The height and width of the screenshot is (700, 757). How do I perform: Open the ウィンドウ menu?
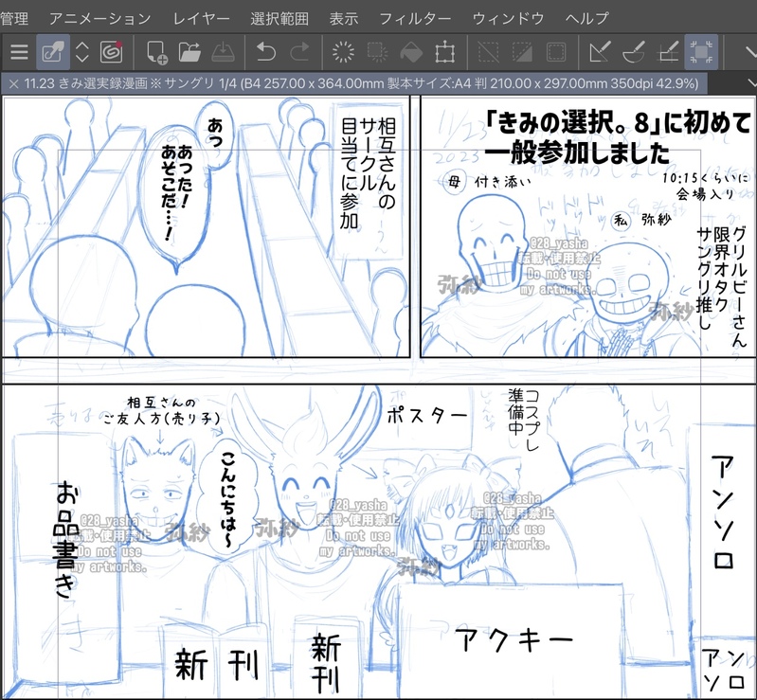[508, 18]
